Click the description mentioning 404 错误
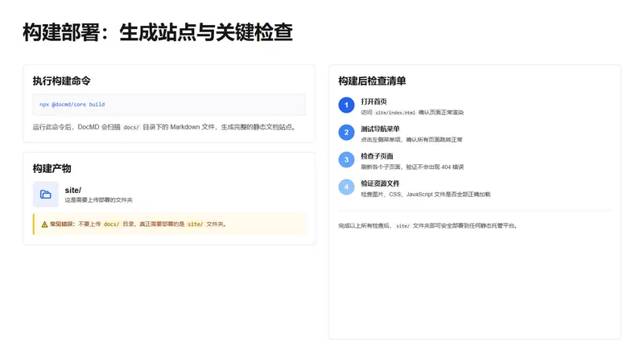644x362 pixels. tap(412, 167)
